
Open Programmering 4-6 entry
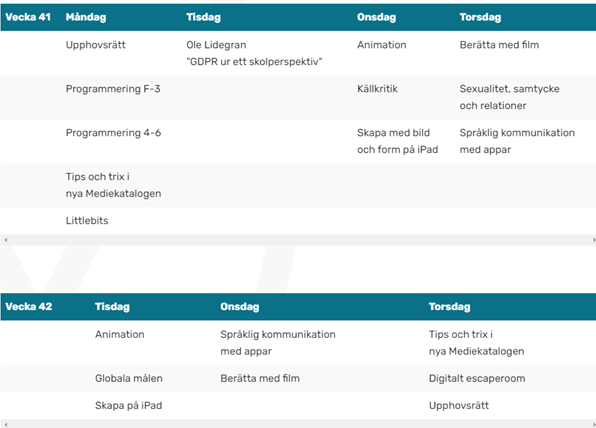(113, 133)
